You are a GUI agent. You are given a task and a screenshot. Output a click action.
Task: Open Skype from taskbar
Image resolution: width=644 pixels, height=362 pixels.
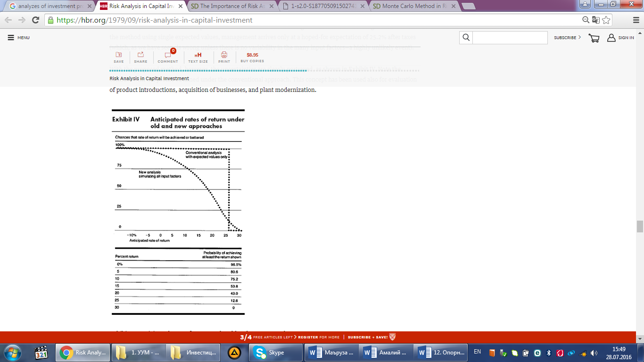[276, 352]
